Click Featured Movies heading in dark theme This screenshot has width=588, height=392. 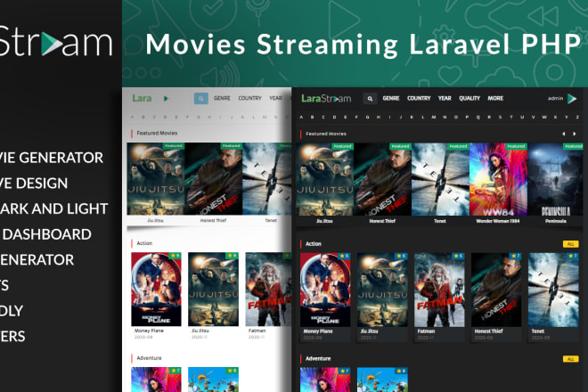point(326,134)
